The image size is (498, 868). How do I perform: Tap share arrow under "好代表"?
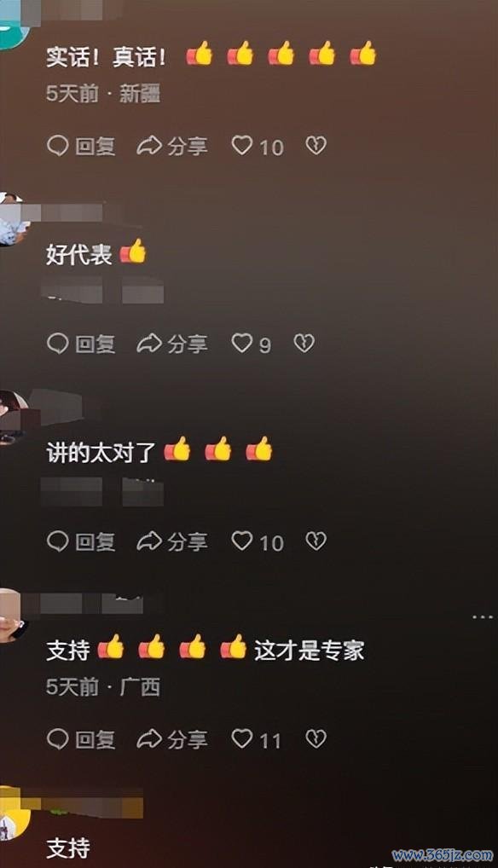click(149, 344)
